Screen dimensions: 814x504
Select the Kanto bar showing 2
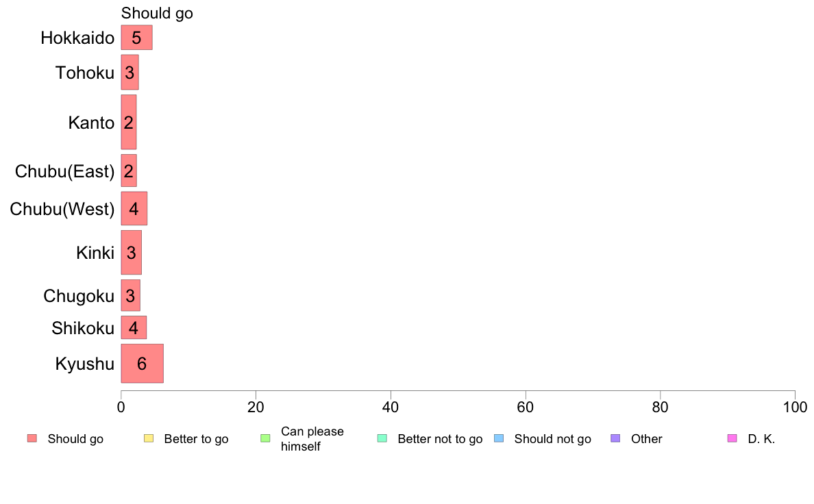(129, 122)
